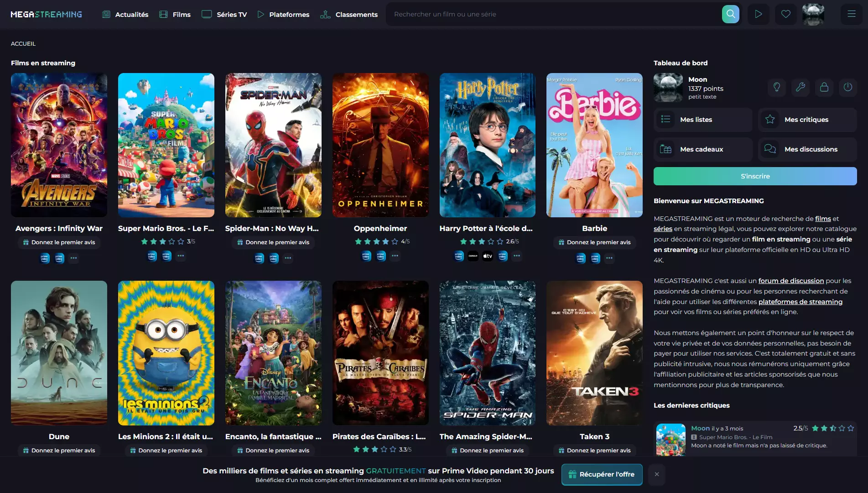The width and height of the screenshot is (868, 493).
Task: Click first Prime Video icon under Oppenheimer
Action: point(366,256)
